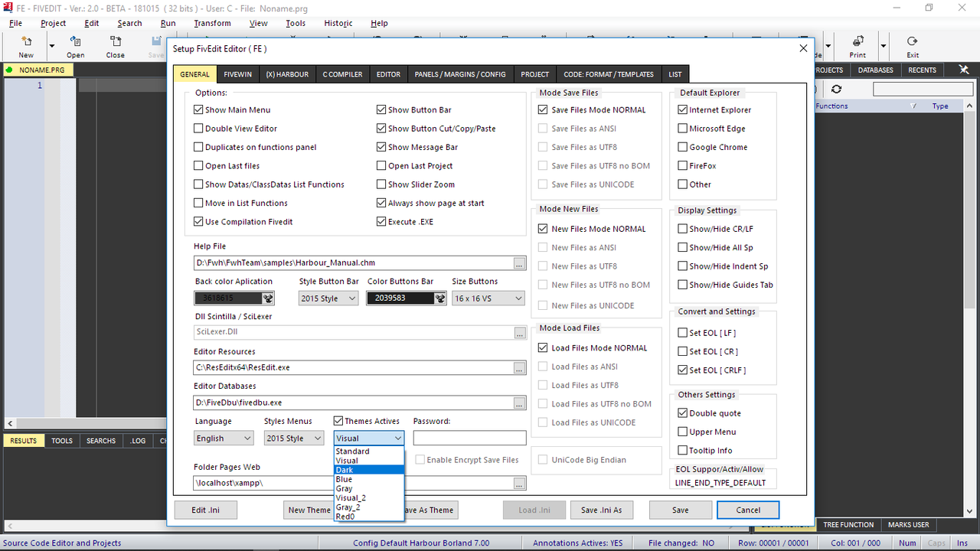The width and height of the screenshot is (980, 551).
Task: Browse for SciLexer.Dll with the ... button
Action: click(x=520, y=333)
